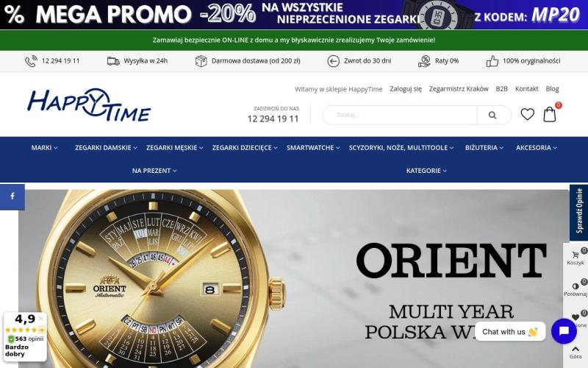The height and width of the screenshot is (368, 588).
Task: Open Porównaj comparison sidebar icon
Action: 576,289
